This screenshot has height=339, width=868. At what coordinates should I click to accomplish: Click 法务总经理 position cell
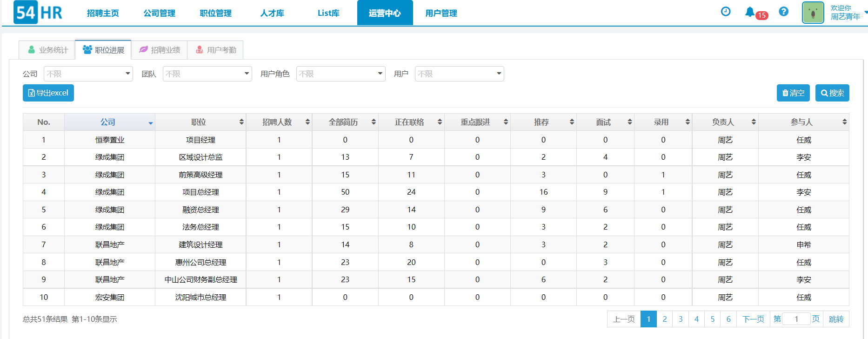point(200,227)
